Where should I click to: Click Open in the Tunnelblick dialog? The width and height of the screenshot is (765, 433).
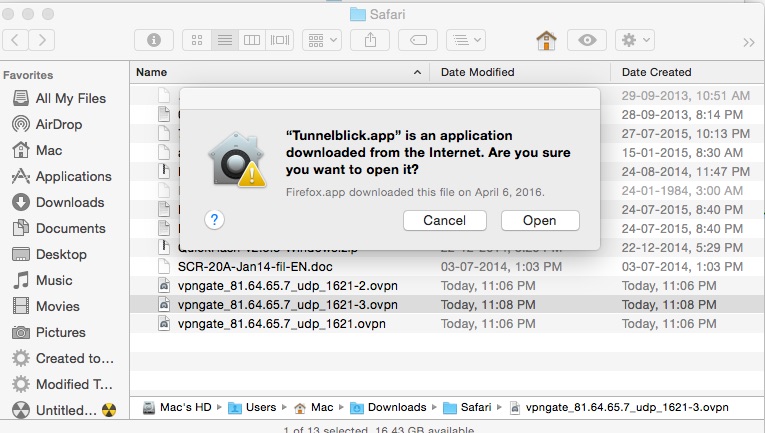pyautogui.click(x=540, y=220)
